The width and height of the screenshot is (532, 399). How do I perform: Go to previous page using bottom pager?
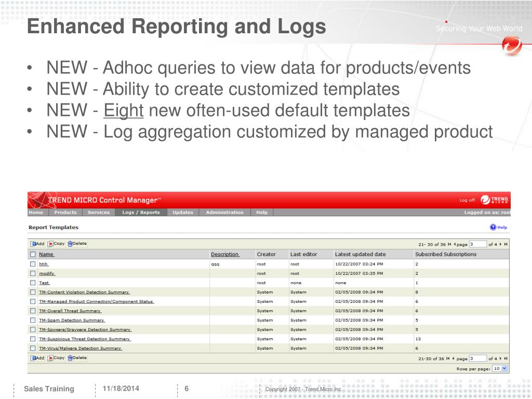click(453, 358)
